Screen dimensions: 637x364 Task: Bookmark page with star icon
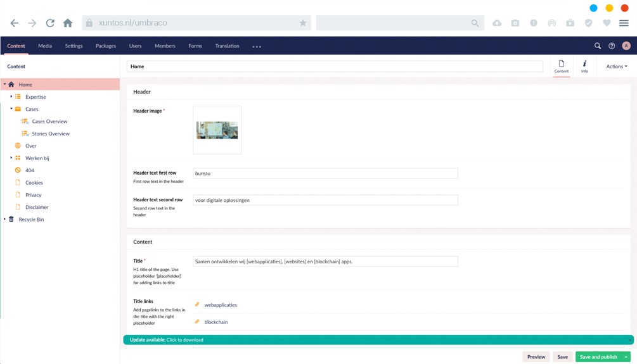coord(303,23)
